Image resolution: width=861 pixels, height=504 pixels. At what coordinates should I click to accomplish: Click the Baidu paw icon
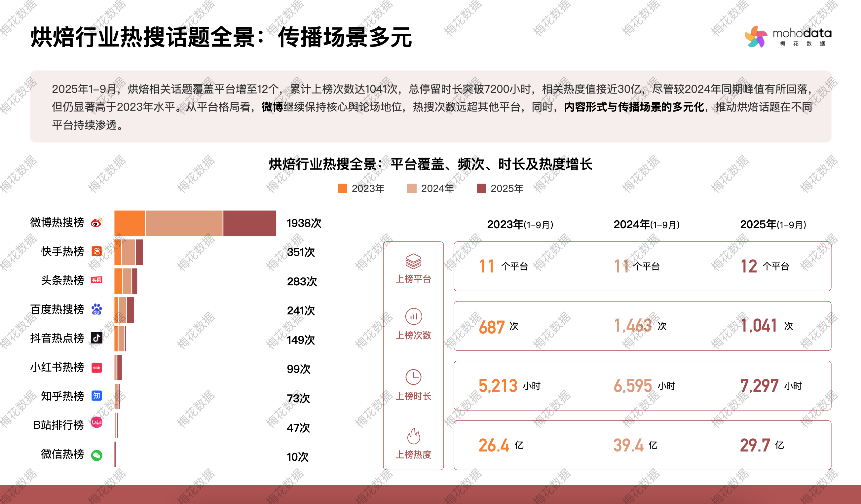pyautogui.click(x=97, y=309)
